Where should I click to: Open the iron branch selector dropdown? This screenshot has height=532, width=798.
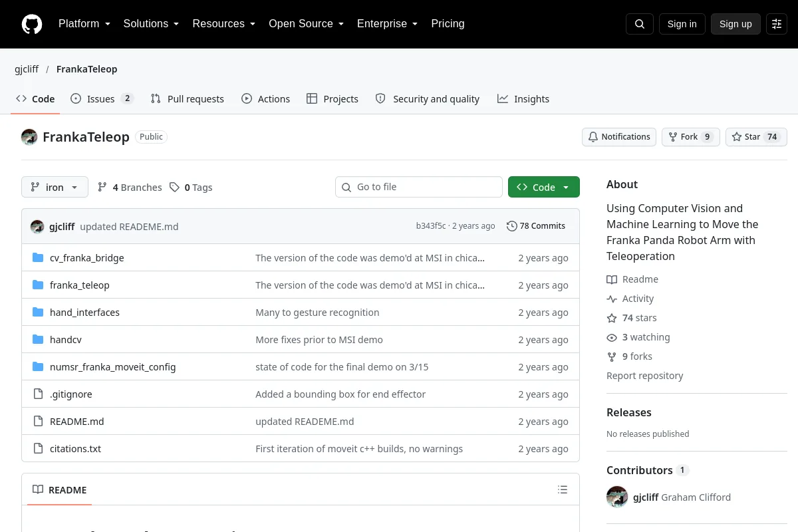55,188
